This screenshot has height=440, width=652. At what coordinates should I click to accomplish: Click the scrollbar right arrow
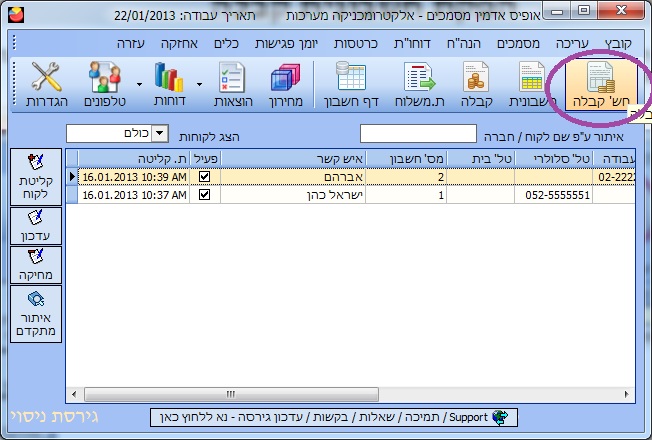tap(626, 394)
